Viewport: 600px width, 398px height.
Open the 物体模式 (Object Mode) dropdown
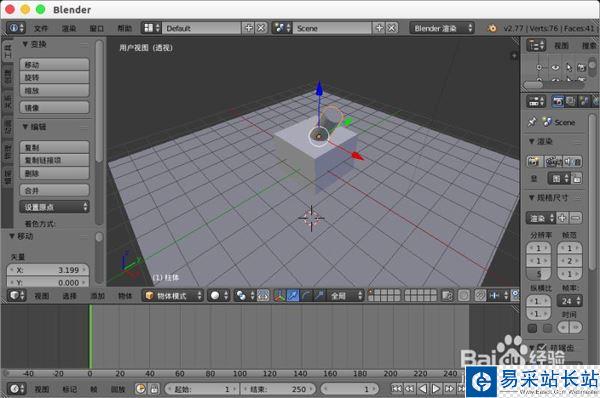tap(172, 295)
